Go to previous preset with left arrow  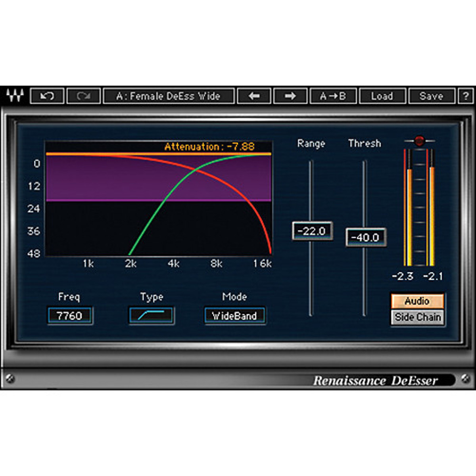click(x=254, y=96)
